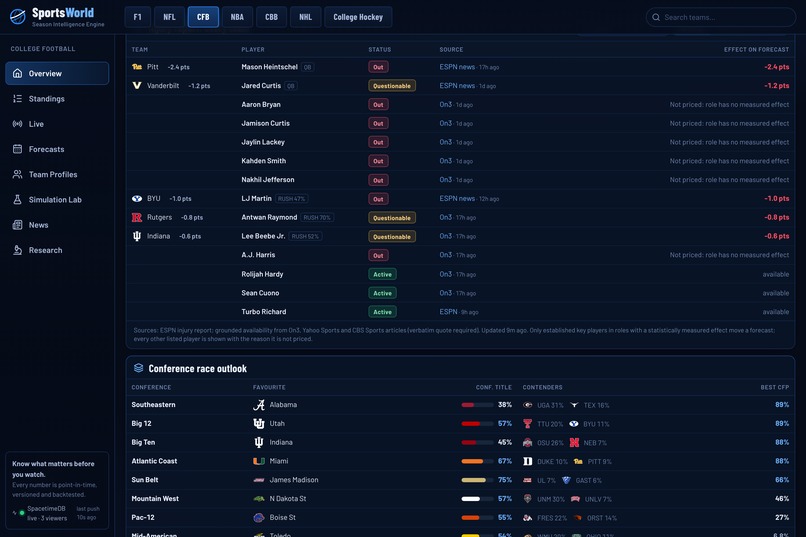Click Alabama 38% conference title bar
Viewport: 806px width, 537px height.
point(477,405)
